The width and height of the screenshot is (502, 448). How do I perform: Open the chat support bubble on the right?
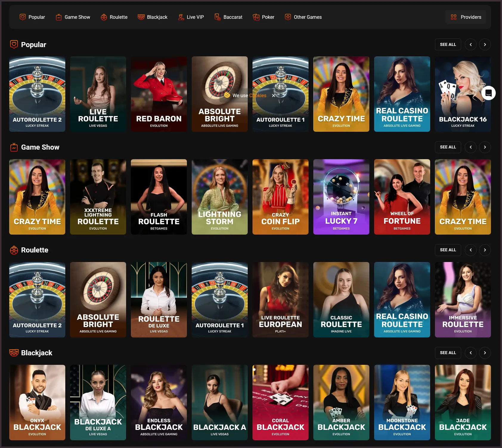(x=488, y=93)
